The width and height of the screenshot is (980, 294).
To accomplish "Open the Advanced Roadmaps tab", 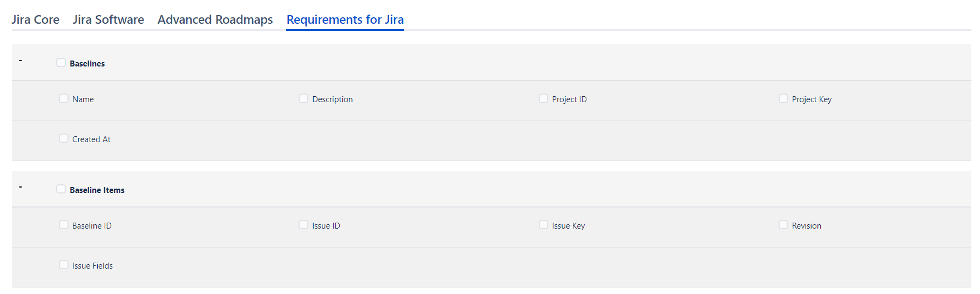I will [215, 20].
